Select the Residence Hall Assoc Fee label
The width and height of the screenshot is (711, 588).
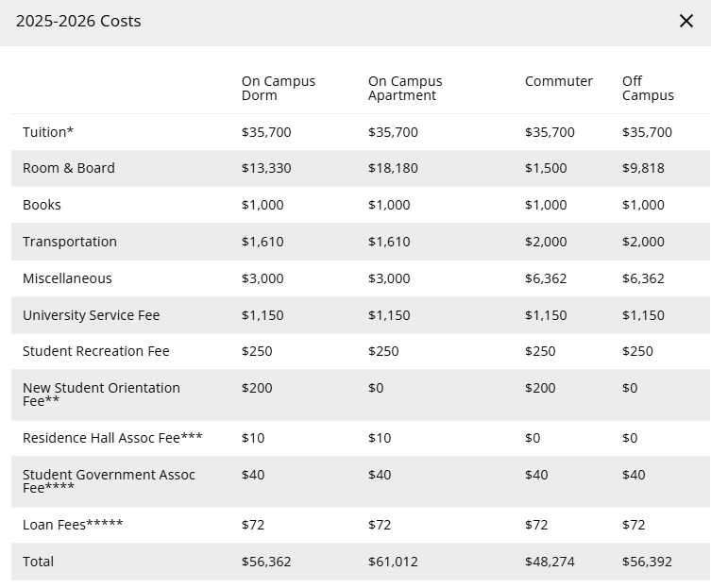112,438
